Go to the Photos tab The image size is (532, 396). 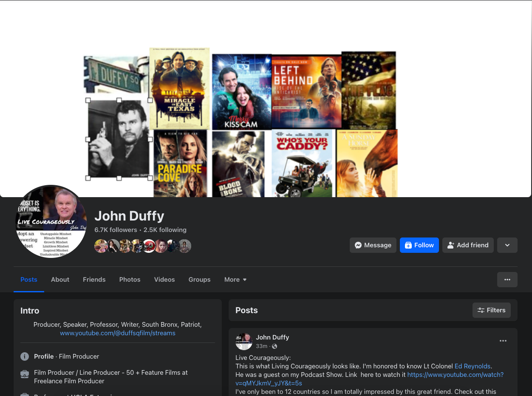[x=130, y=280]
